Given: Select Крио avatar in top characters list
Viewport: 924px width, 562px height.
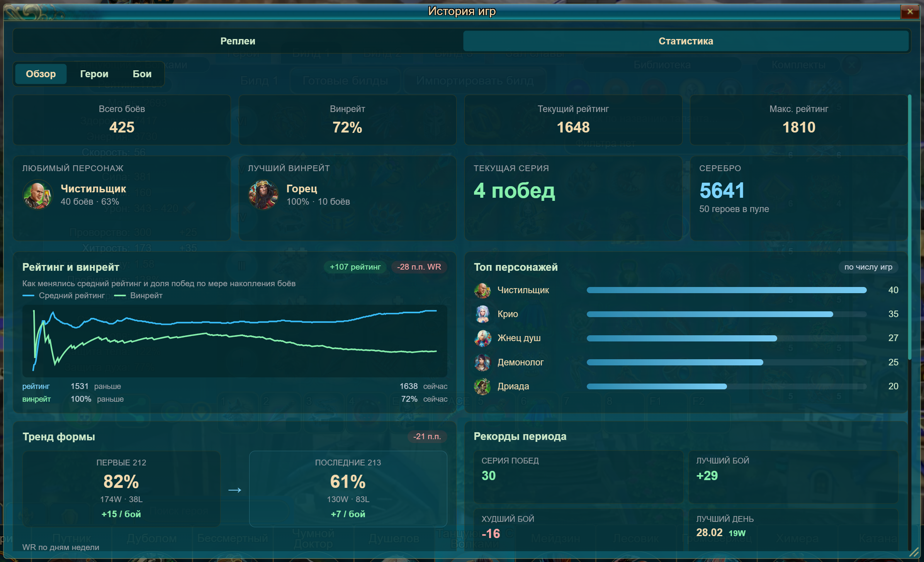Looking at the screenshot, I should (482, 314).
